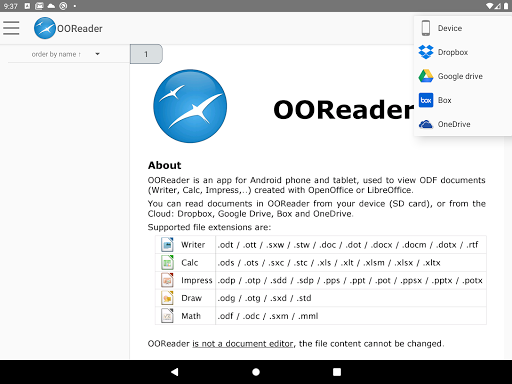The width and height of the screenshot is (512, 384).
Task: Pick the Box cloud icon
Action: pos(426,100)
